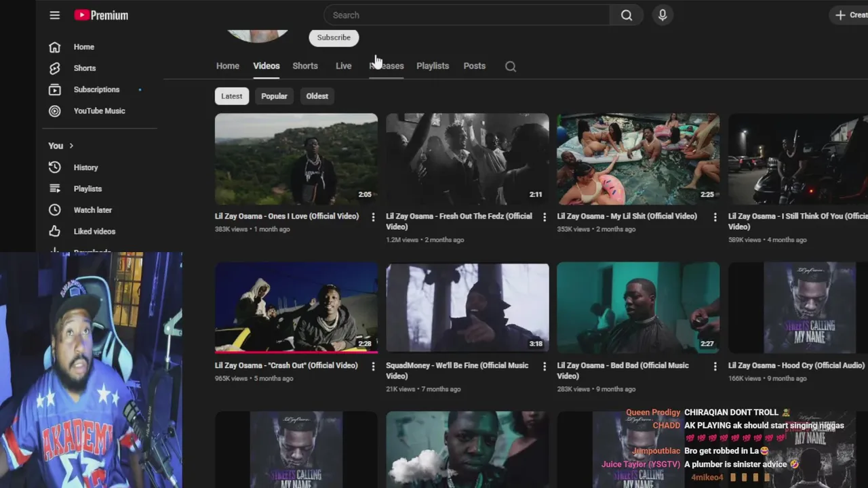Open the Bad Bad title link
The height and width of the screenshot is (488, 868).
click(623, 371)
